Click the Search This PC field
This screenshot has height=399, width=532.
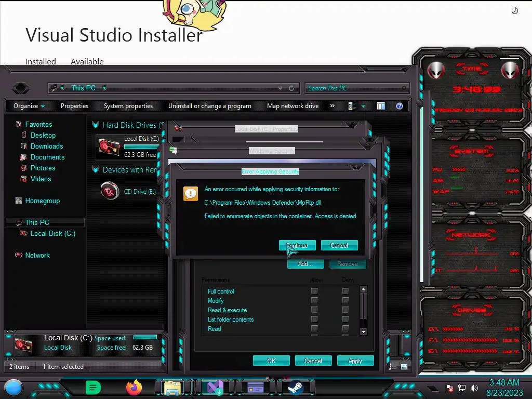coord(357,88)
